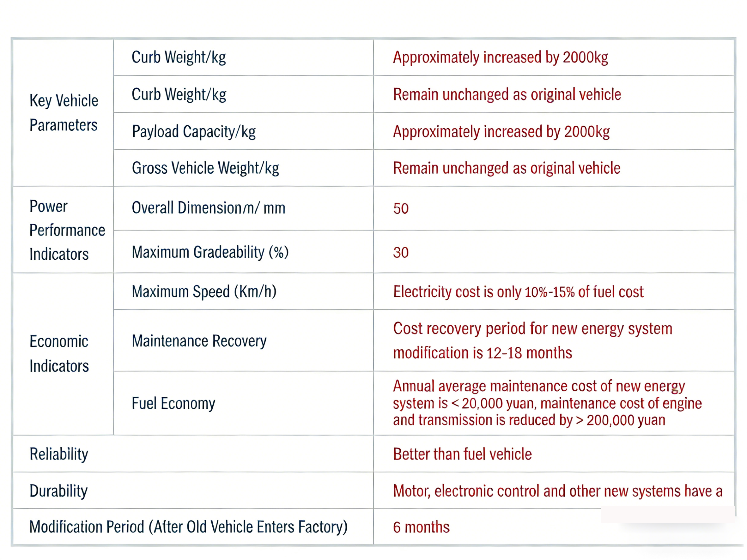Select the value 50 in the table
The width and height of the screenshot is (747, 560).
(401, 208)
